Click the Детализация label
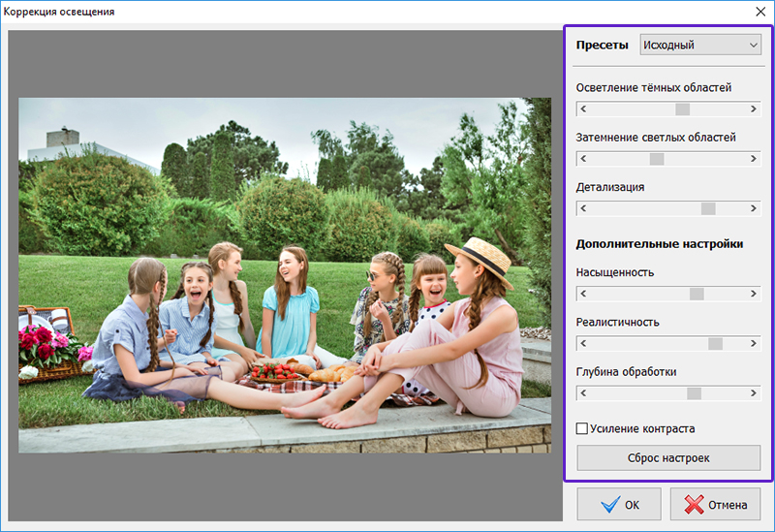 pos(610,187)
